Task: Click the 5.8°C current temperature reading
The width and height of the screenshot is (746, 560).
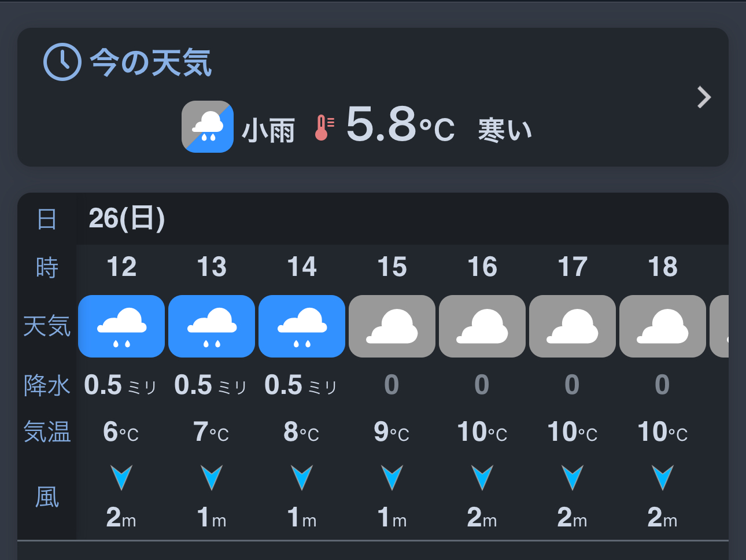Action: pos(400,126)
